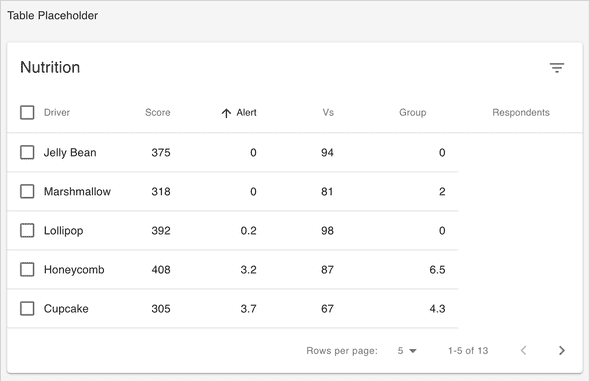The height and width of the screenshot is (381, 590).
Task: Go to previous page of results
Action: pos(523,351)
